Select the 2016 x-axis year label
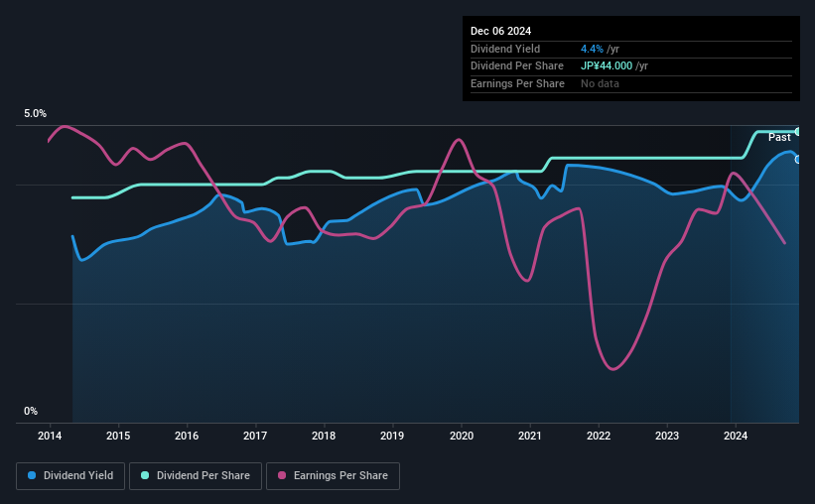 pos(187,436)
